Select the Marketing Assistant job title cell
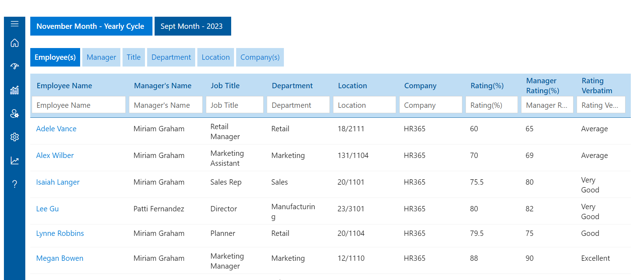This screenshot has height=280, width=644. pos(227,158)
